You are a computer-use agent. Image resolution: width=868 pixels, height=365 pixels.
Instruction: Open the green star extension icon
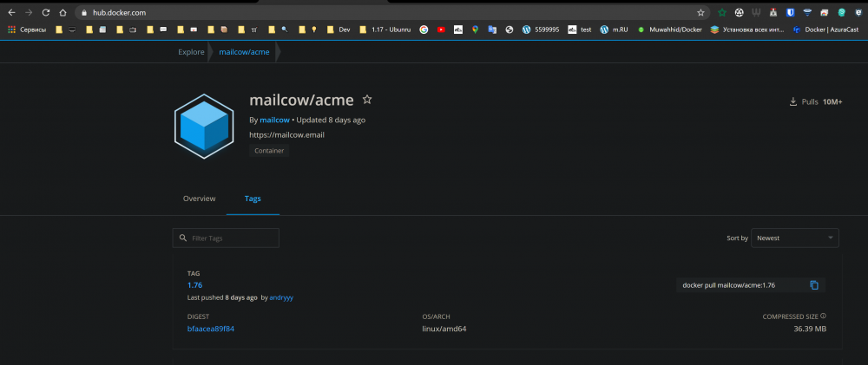(x=722, y=12)
